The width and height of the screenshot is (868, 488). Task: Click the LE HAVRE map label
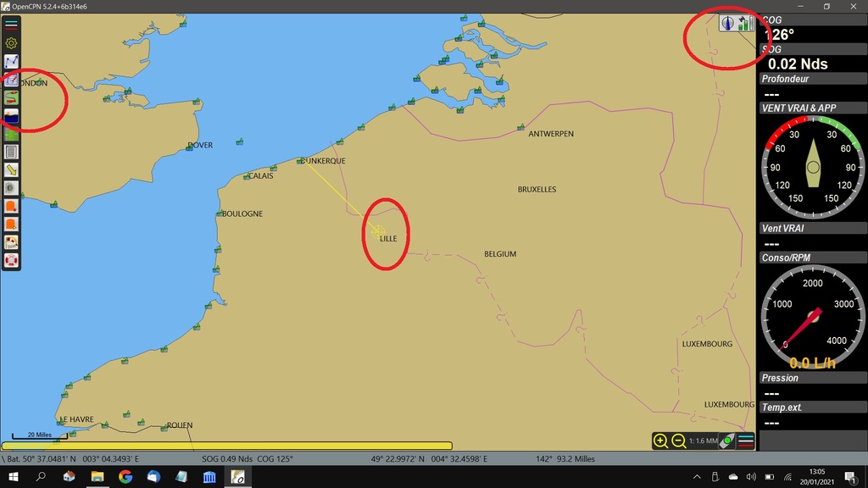click(x=76, y=419)
